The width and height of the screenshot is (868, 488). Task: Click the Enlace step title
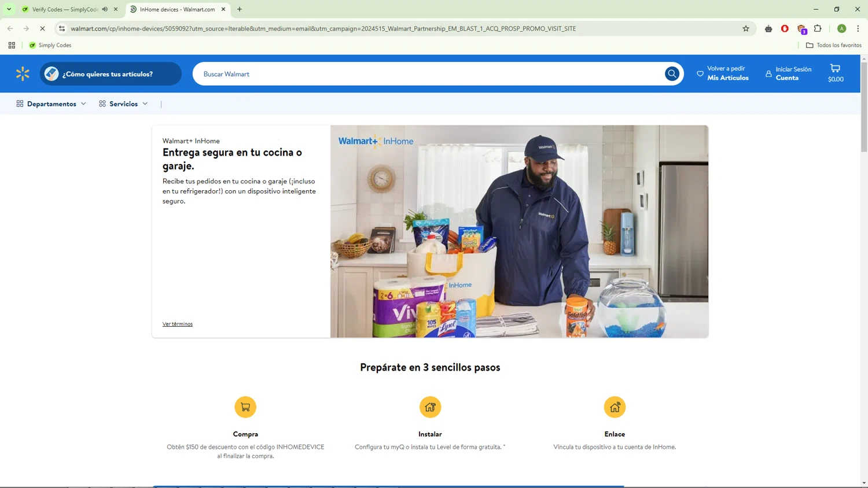click(x=615, y=434)
